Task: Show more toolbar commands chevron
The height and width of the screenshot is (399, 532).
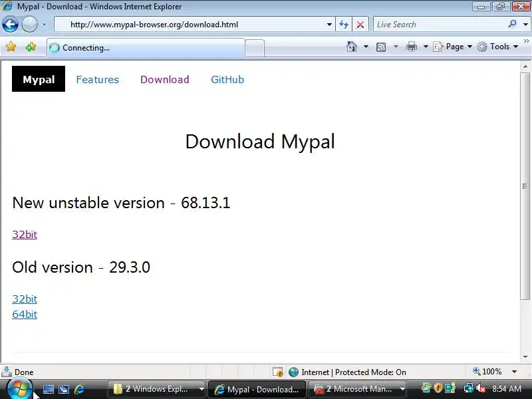Action: pos(526,41)
